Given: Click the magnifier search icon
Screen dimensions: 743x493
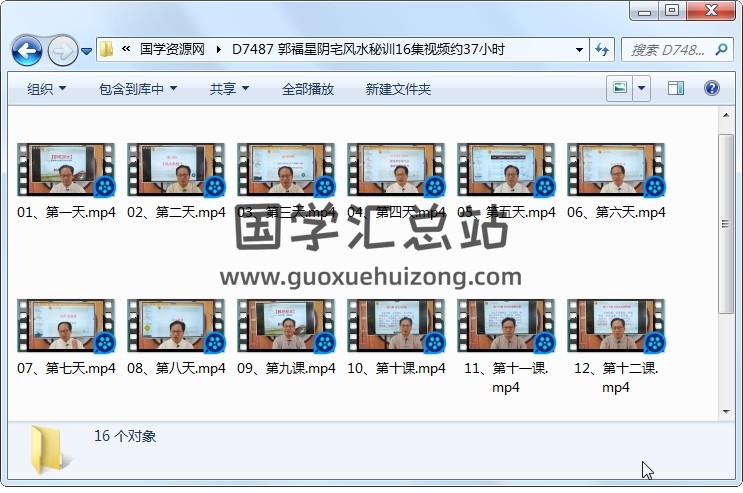Looking at the screenshot, I should point(721,49).
